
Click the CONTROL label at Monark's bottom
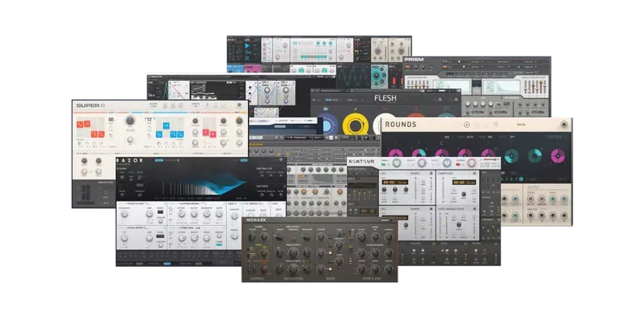pyautogui.click(x=258, y=279)
